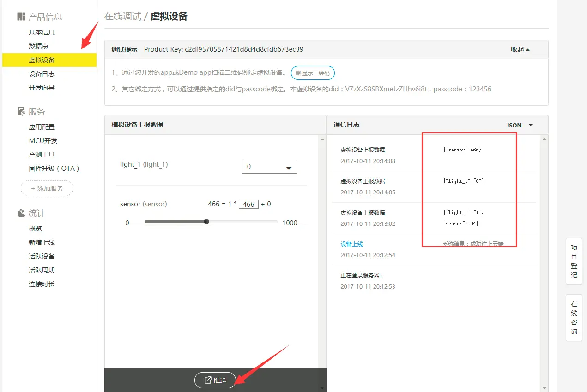The width and height of the screenshot is (587, 392).
Task: Click the 在线调试 breadcrumb link
Action: point(122,16)
